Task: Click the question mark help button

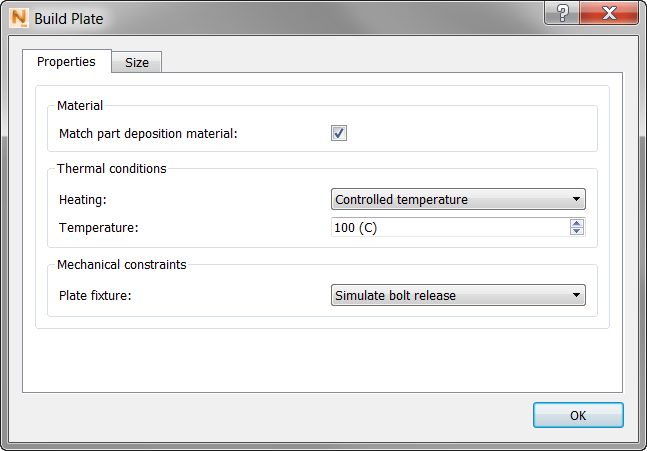Action: tap(562, 13)
